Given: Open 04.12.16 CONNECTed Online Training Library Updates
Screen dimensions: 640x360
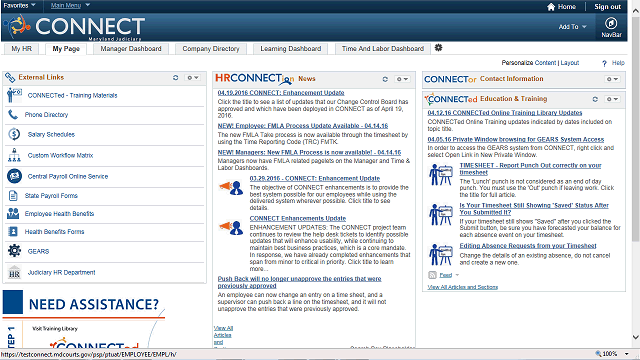Looking at the screenshot, I should (505, 113).
